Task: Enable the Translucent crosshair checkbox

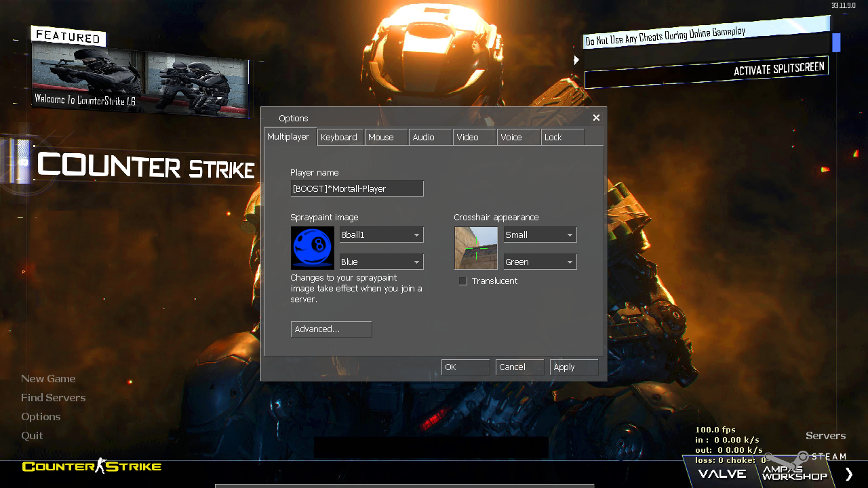Action: point(463,281)
